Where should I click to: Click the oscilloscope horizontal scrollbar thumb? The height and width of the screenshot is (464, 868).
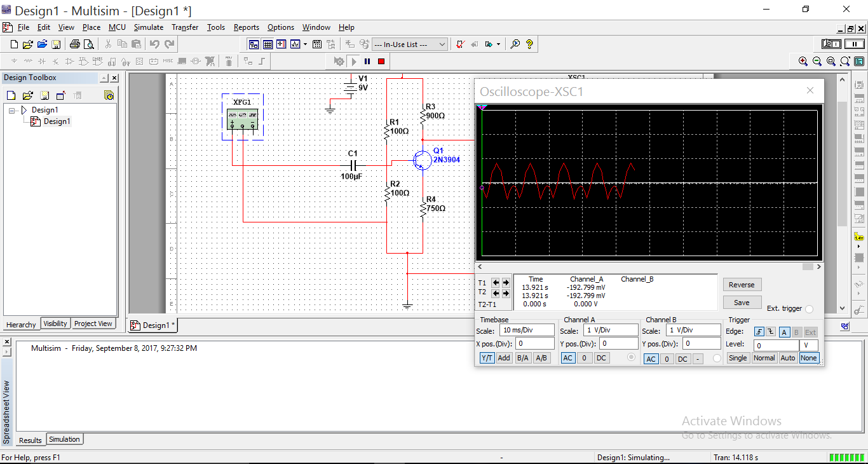click(807, 267)
